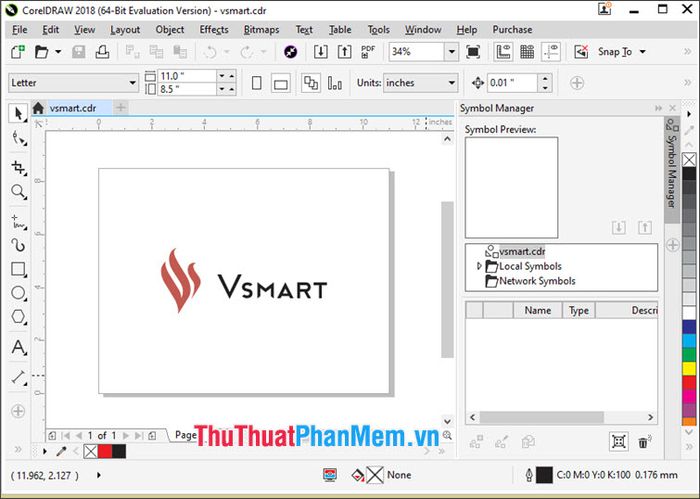Viewport: 700px width, 499px height.
Task: Click the Publish to PDF icon
Action: (x=368, y=52)
